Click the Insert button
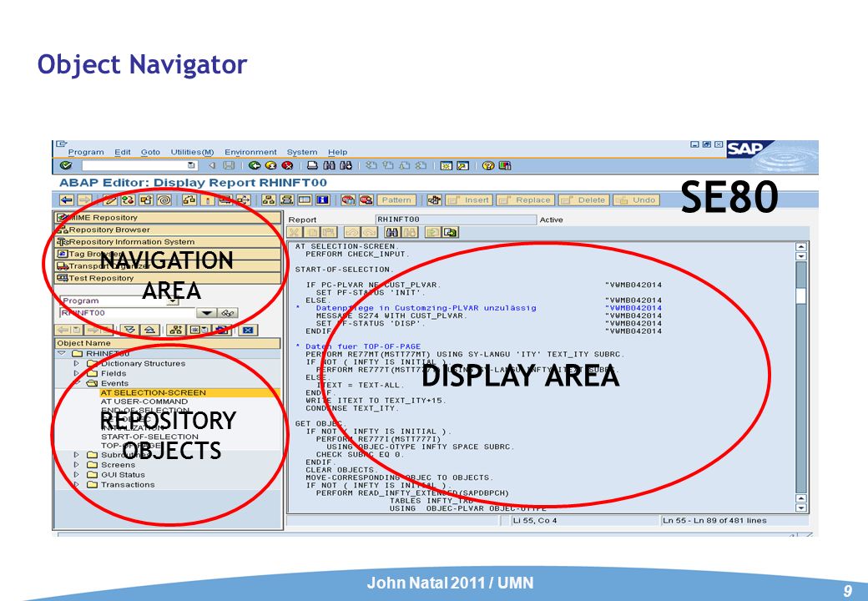This screenshot has width=868, height=601. point(469,199)
